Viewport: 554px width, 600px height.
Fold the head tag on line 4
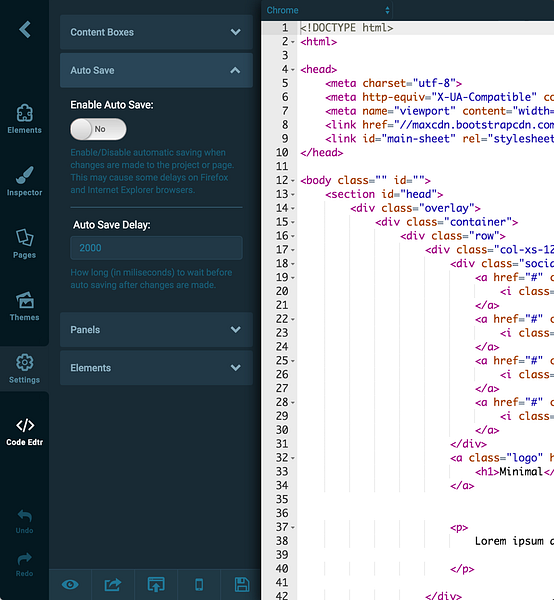293,70
